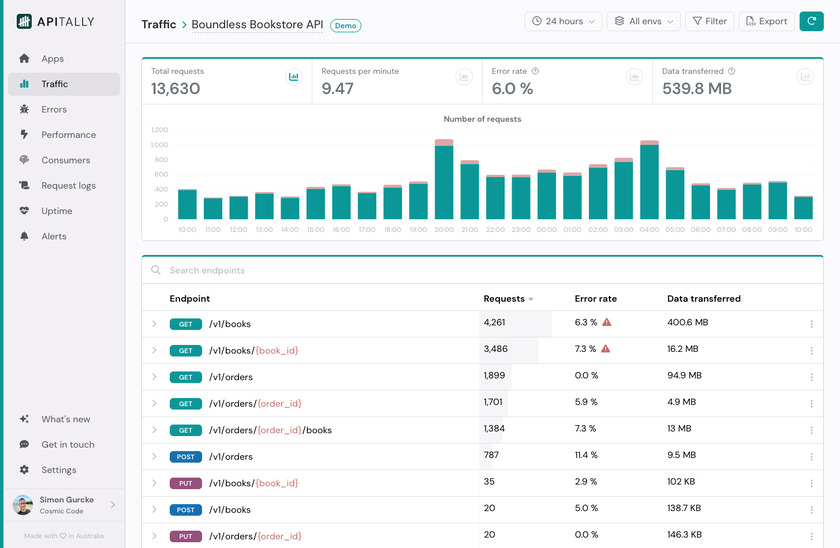The image size is (840, 548).
Task: Switch chart to Error rate
Action: 634,77
